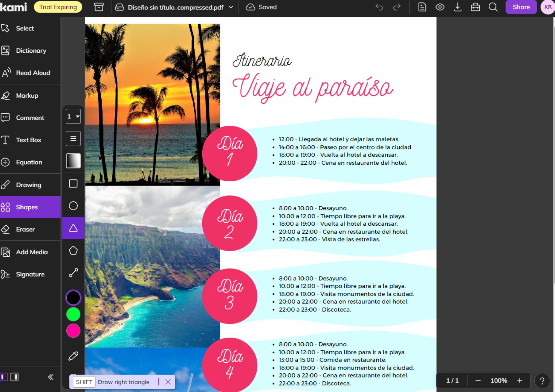Select the pink color swatch
The height and width of the screenshot is (392, 555).
73,330
